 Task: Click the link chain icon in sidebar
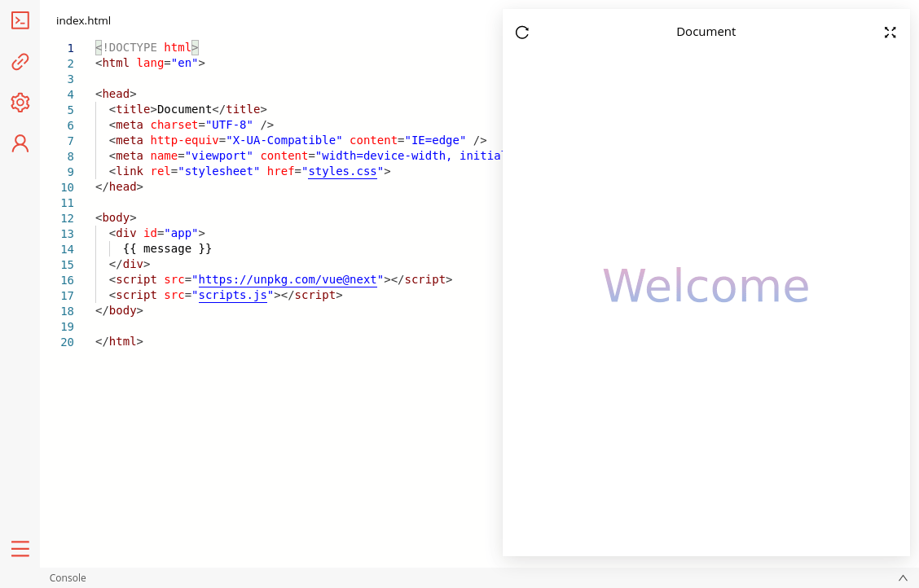point(20,62)
